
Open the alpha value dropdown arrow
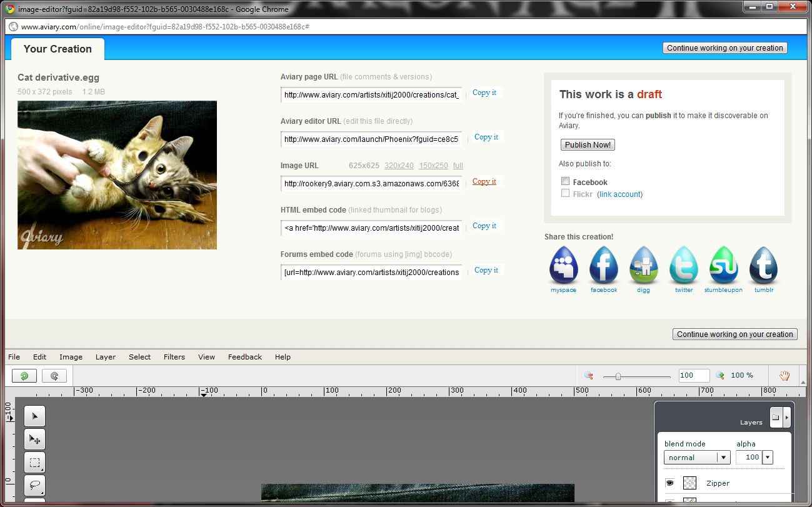click(768, 458)
